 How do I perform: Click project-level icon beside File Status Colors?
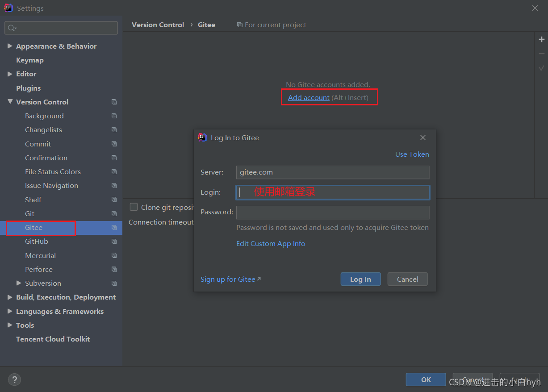tap(114, 172)
